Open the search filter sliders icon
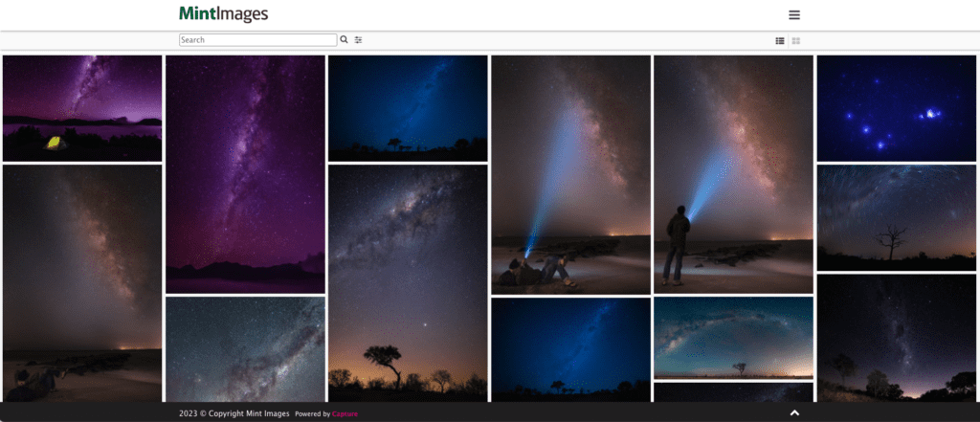Screen dimensions: 980x422 click(358, 39)
